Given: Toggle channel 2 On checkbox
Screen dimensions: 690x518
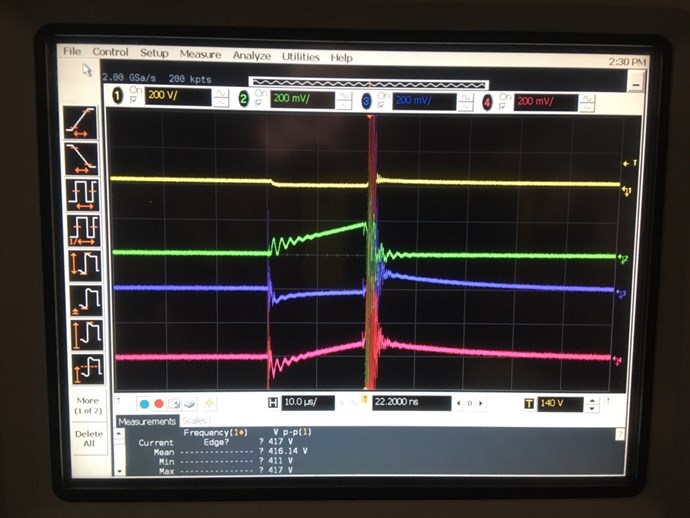Looking at the screenshot, I should [x=259, y=103].
